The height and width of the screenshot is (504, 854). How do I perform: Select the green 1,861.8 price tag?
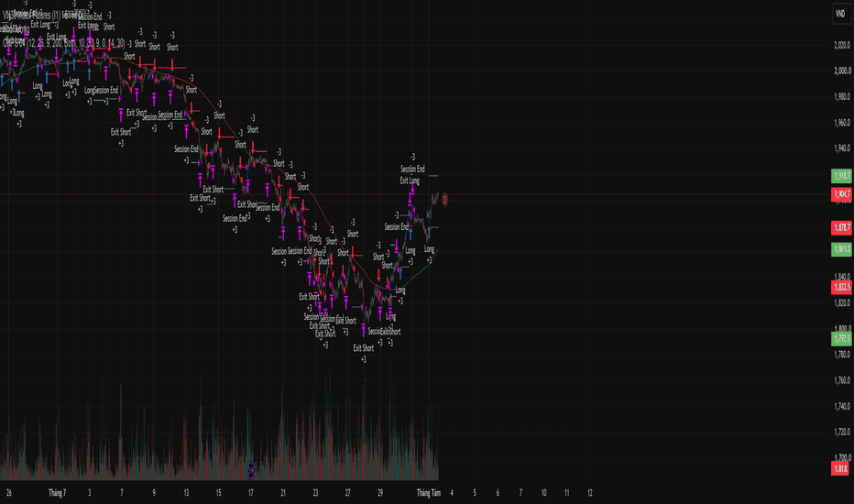pyautogui.click(x=841, y=249)
